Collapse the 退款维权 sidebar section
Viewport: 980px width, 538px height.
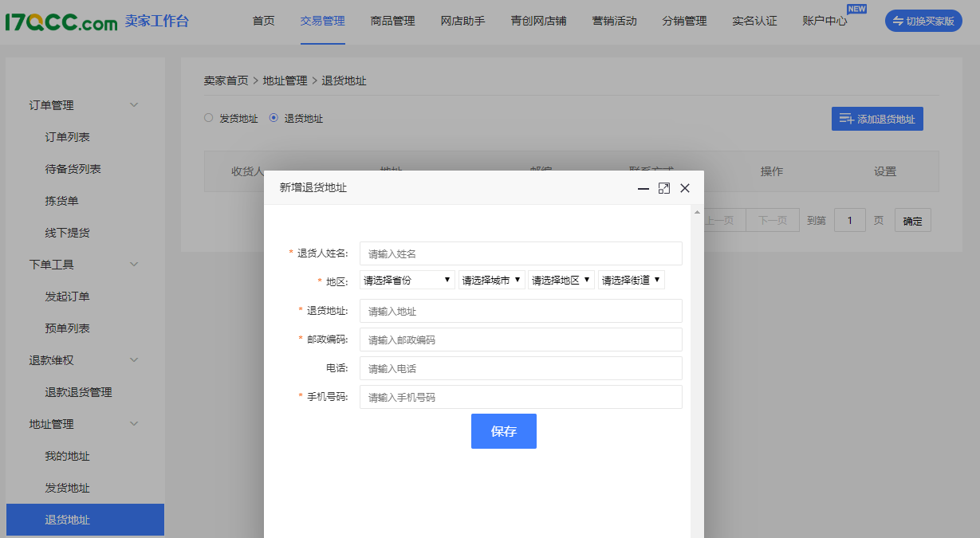[x=134, y=360]
